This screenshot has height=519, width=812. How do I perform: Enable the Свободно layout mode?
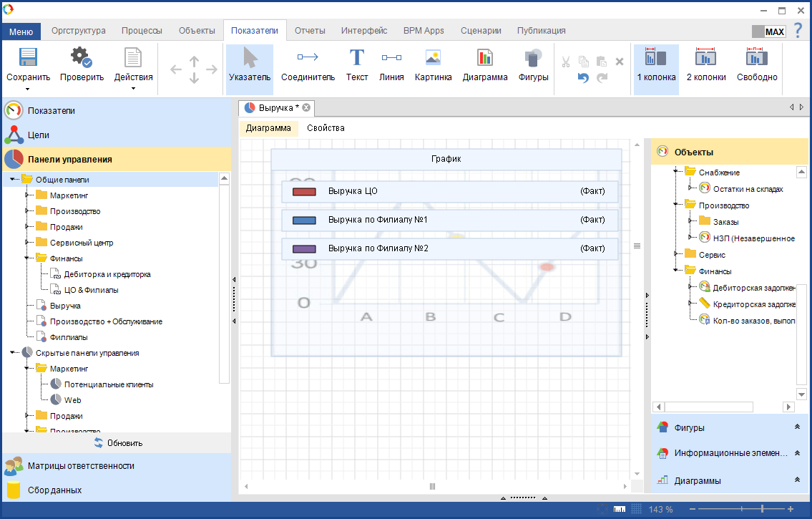756,59
